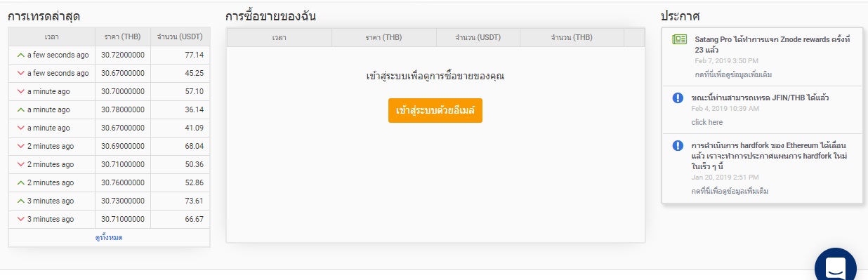Open the 'click here' link under JFIN/THB
The width and height of the screenshot is (868, 280).
[x=706, y=122]
